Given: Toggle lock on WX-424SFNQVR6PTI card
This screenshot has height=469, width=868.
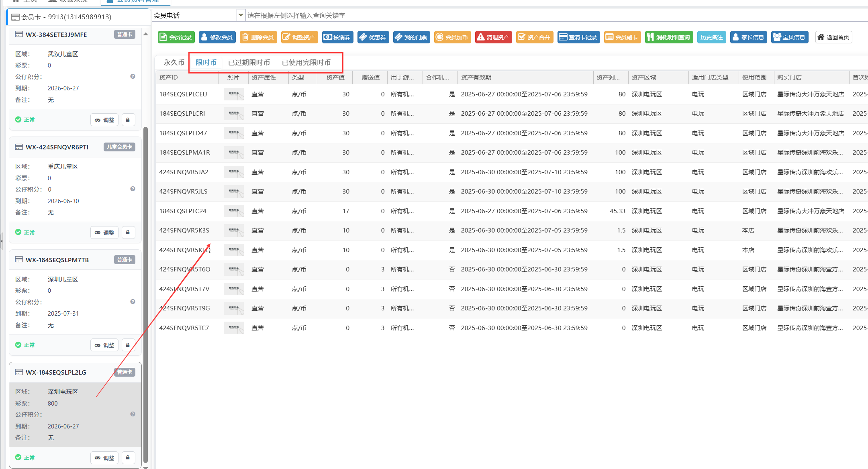Looking at the screenshot, I should 128,232.
